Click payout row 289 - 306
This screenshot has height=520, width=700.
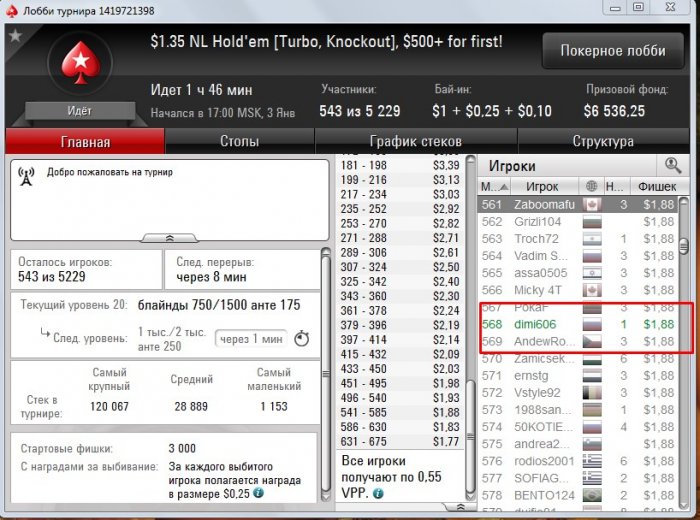(x=400, y=253)
